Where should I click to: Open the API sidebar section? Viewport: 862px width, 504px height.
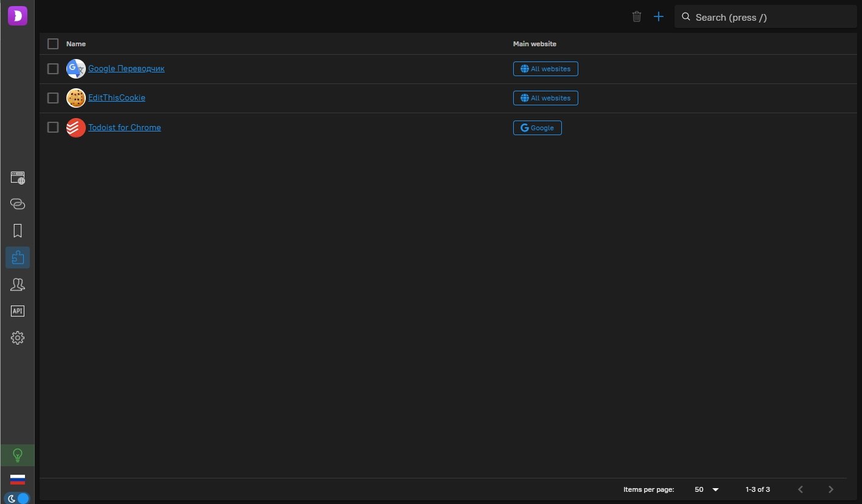click(18, 311)
